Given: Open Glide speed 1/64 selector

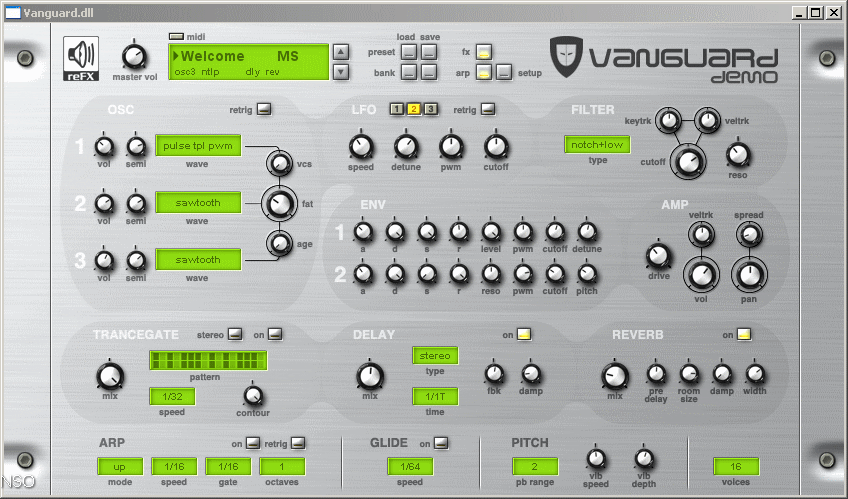Looking at the screenshot, I should tap(410, 467).
